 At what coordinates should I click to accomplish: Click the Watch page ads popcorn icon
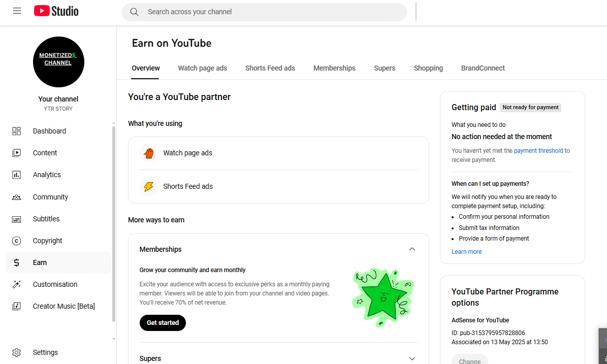[149, 153]
